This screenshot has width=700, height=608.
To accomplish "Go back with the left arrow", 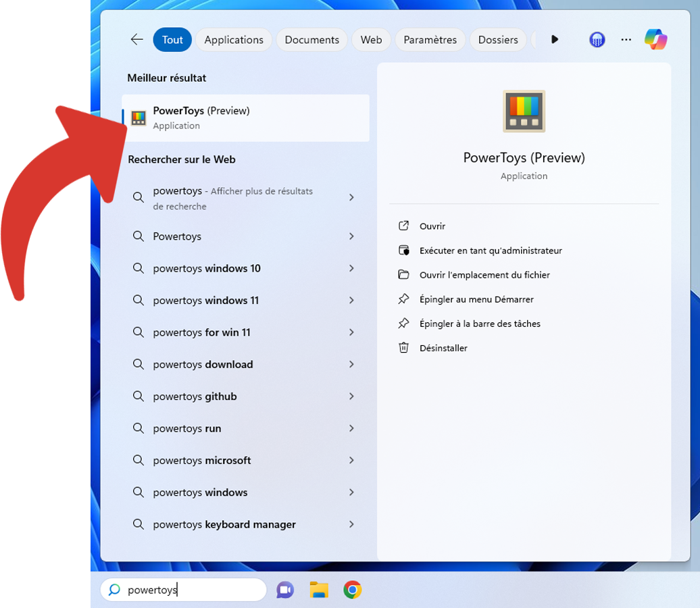I will [x=136, y=39].
